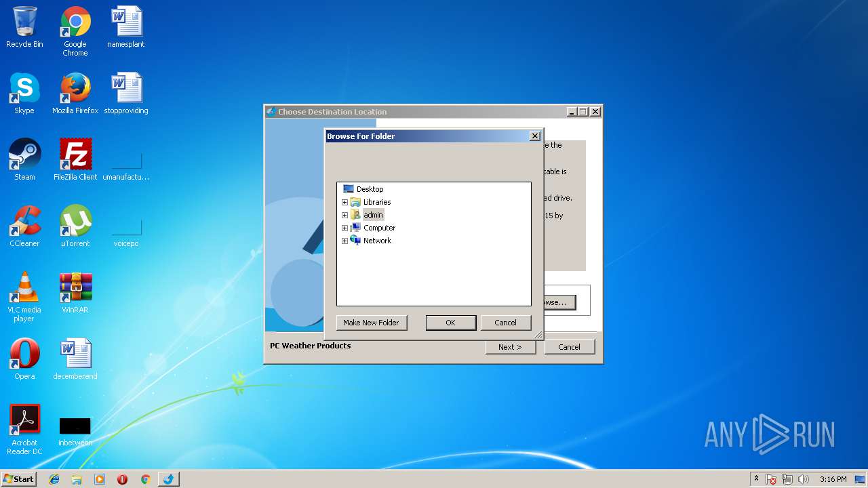
Task: Expand the Libraries tree node
Action: [344, 202]
